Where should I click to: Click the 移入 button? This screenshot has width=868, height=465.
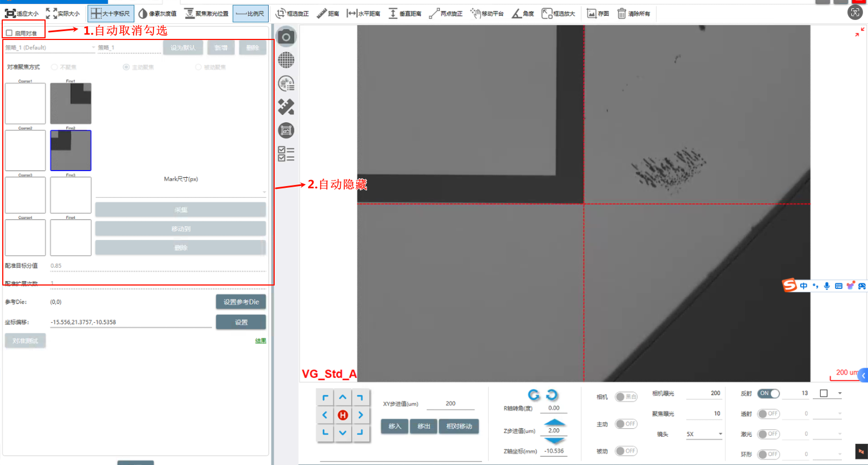click(395, 426)
